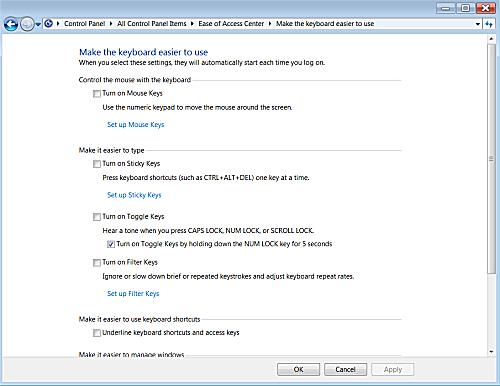Expand the arrow after Control Panel breadcrumb
The width and height of the screenshot is (500, 386).
click(111, 24)
